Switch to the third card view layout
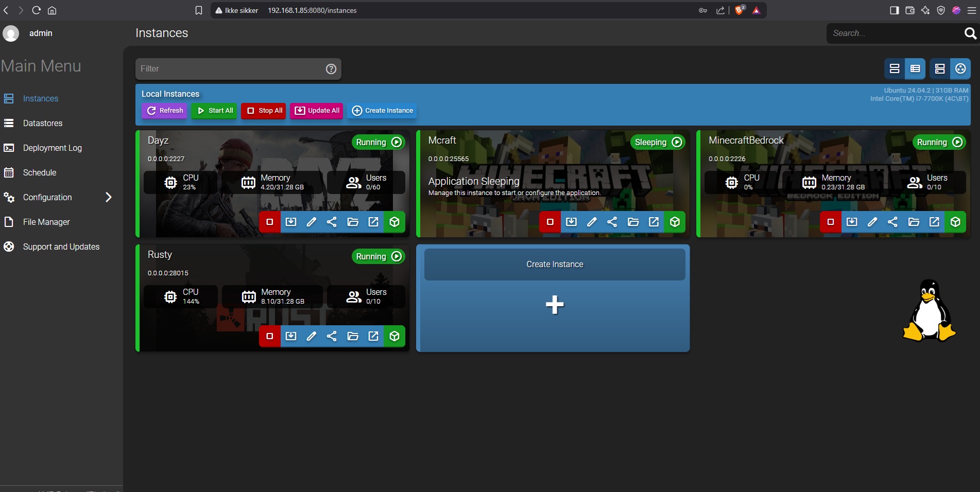The height and width of the screenshot is (492, 980). click(x=940, y=68)
